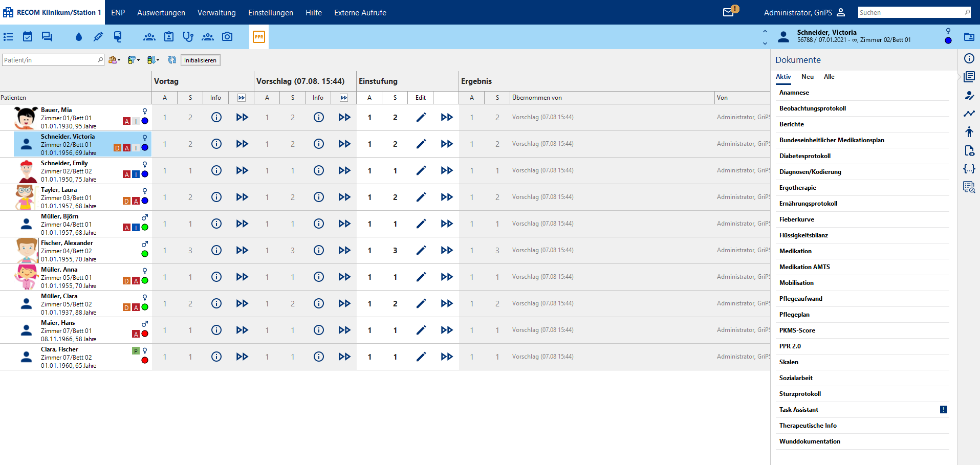Screen dimensions: 980x465
Task: Open the Wunddokumentation document
Action: (810, 441)
